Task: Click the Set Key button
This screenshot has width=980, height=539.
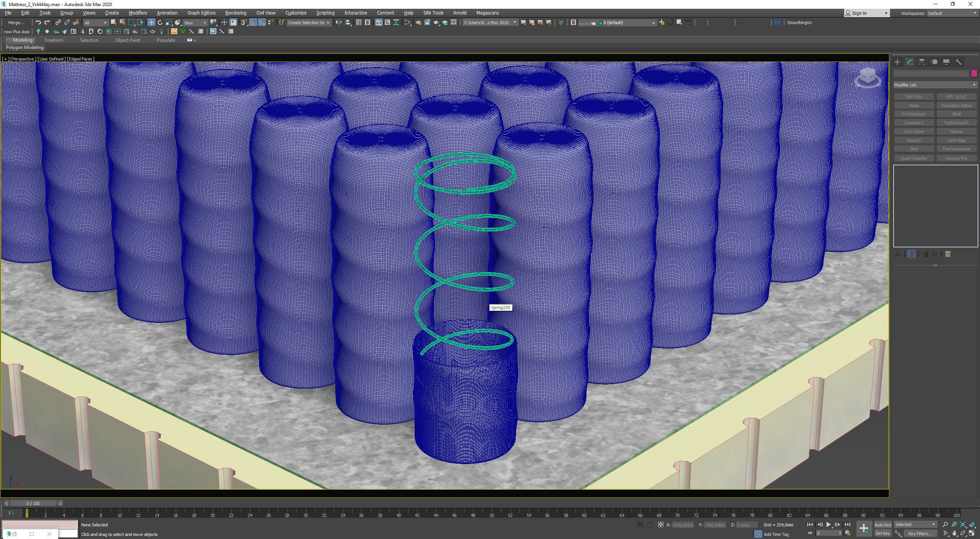Action: point(882,533)
